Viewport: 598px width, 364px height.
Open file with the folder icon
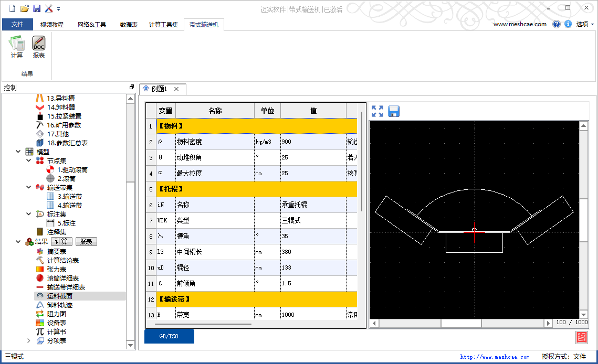[x=24, y=8]
